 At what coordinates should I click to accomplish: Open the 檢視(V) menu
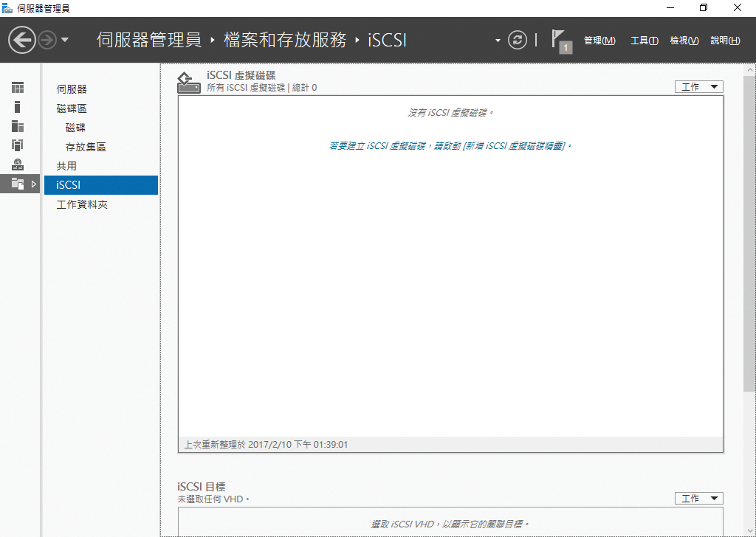pyautogui.click(x=684, y=41)
